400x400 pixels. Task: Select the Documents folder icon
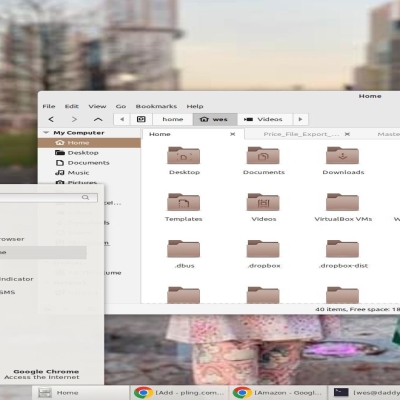pos(263,155)
